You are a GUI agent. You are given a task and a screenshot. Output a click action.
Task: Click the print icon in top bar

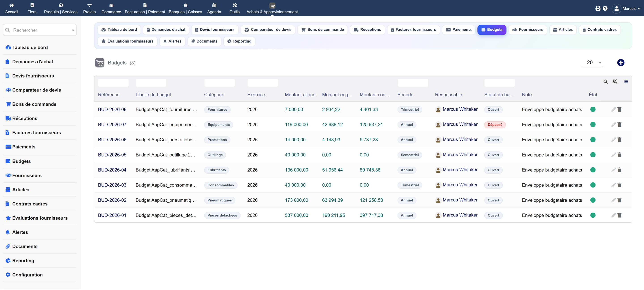(598, 8)
